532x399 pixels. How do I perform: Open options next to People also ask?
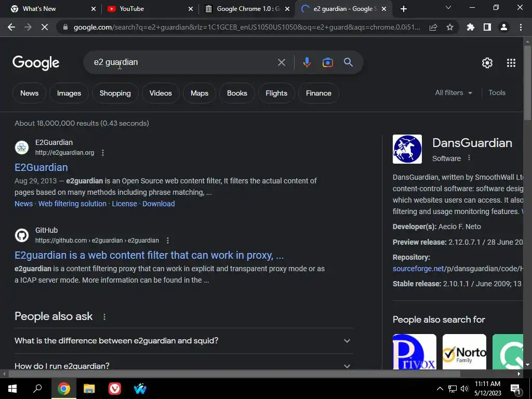coord(104,317)
